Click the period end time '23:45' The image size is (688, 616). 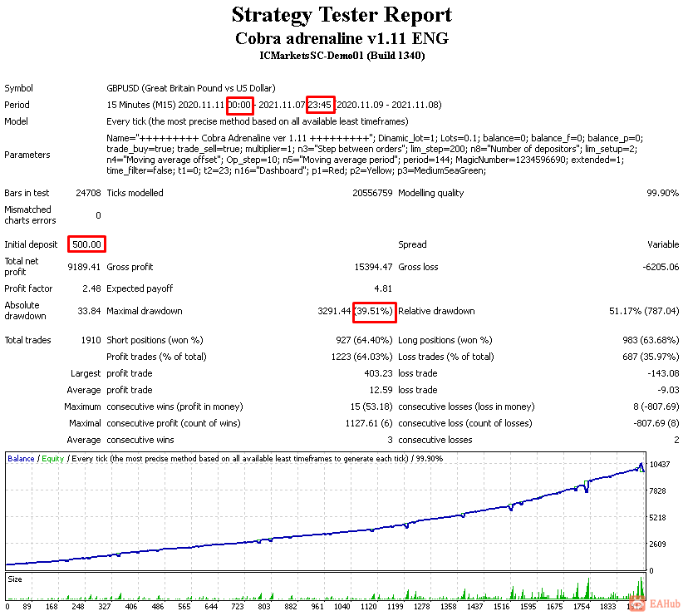[320, 106]
